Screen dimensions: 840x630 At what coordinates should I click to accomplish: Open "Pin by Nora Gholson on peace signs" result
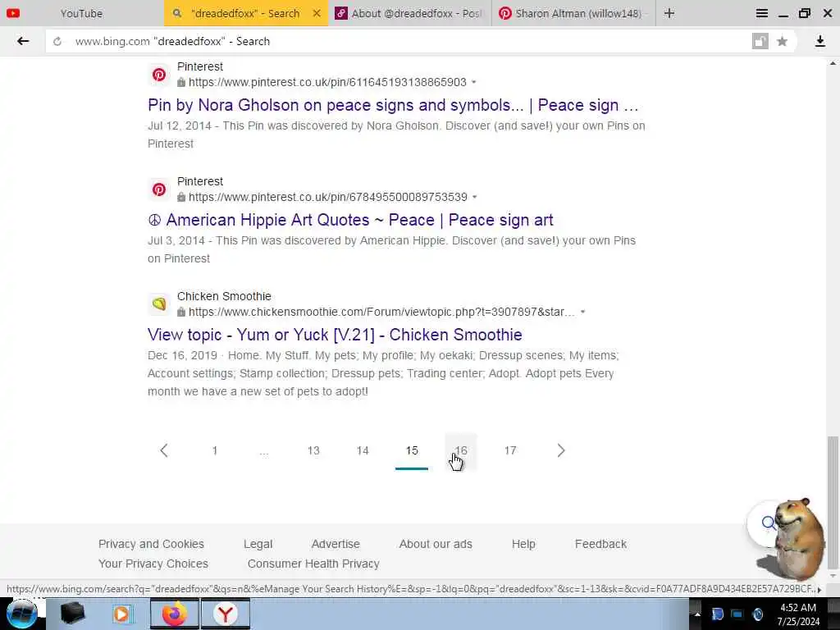click(393, 105)
